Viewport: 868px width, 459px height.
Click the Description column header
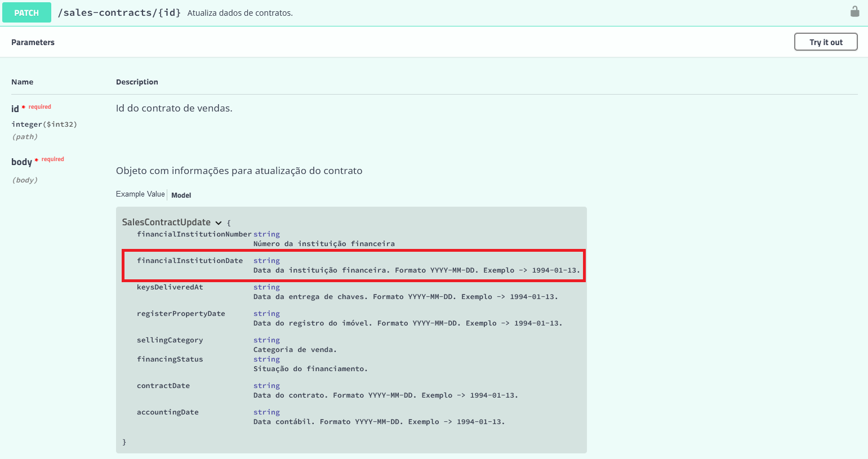pos(137,82)
